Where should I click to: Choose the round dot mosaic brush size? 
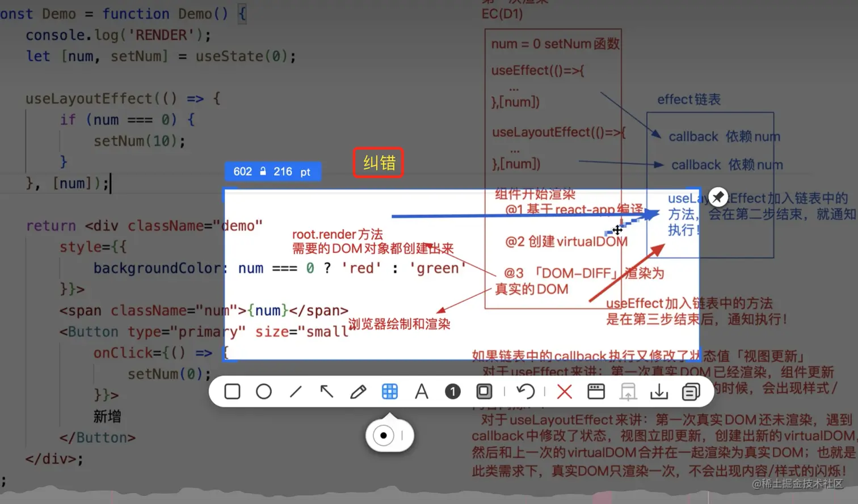(384, 435)
